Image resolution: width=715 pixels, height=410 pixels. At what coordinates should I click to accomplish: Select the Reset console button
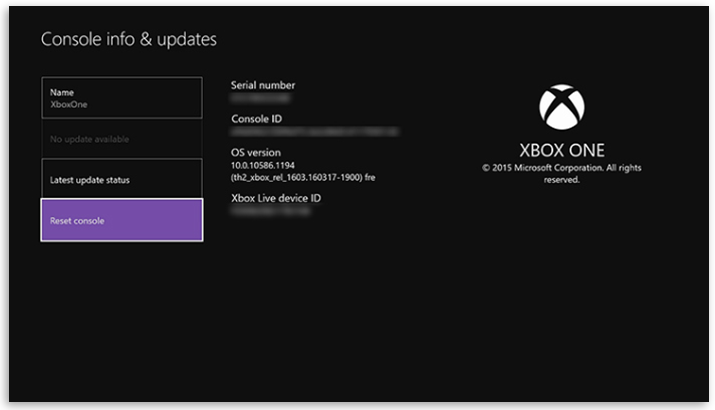tap(122, 220)
